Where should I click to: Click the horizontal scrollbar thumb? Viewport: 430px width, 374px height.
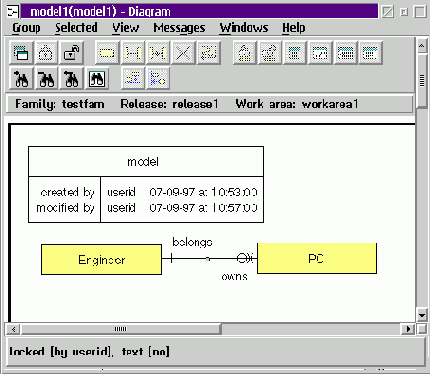[121, 329]
